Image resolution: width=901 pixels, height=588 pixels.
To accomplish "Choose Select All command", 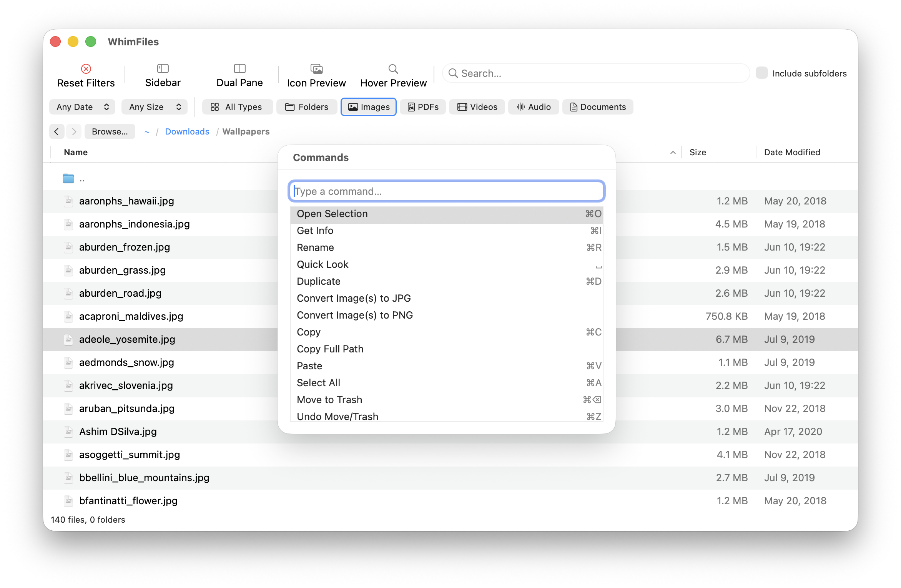I will 447,383.
